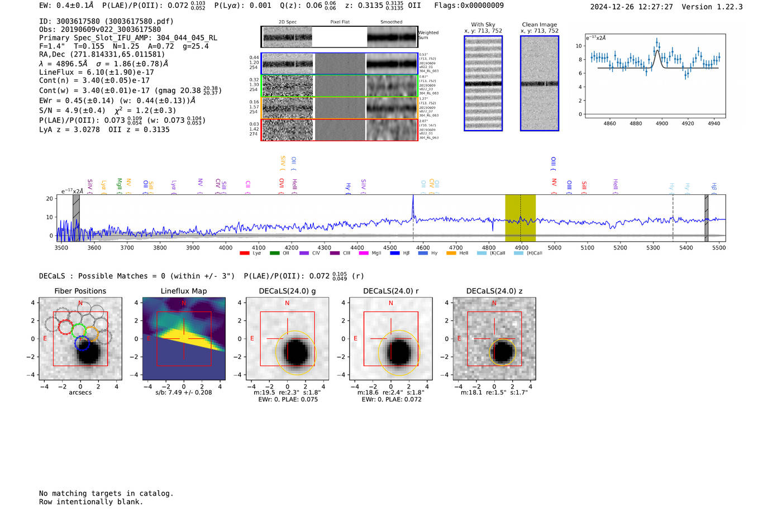Image resolution: width=782 pixels, height=532 pixels.
Task: Open the Fiber Positions image panel
Action: click(x=80, y=338)
